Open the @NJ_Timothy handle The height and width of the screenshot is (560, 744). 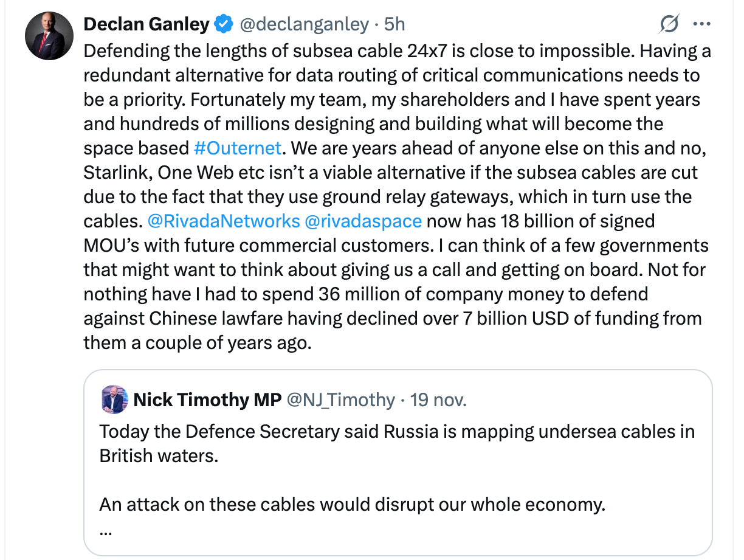click(341, 399)
